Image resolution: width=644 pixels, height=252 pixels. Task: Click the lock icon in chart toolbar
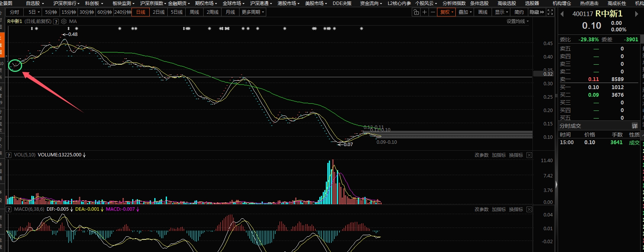416,12
